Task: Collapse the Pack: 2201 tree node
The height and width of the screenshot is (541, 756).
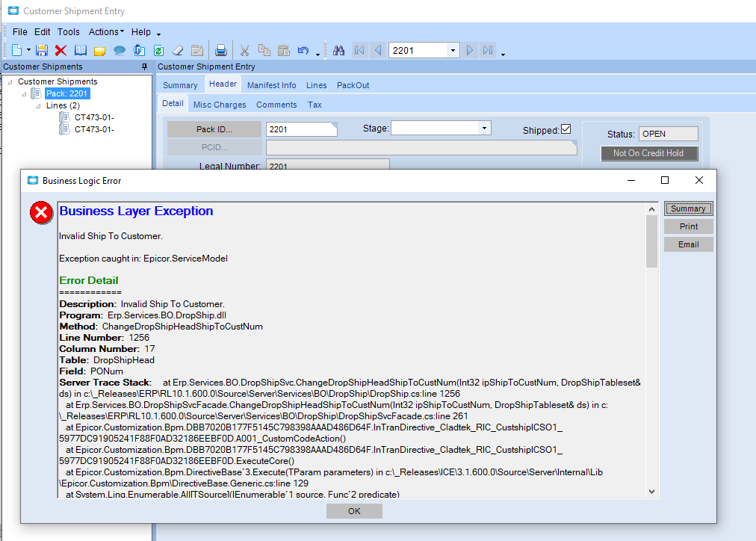Action: 24,93
